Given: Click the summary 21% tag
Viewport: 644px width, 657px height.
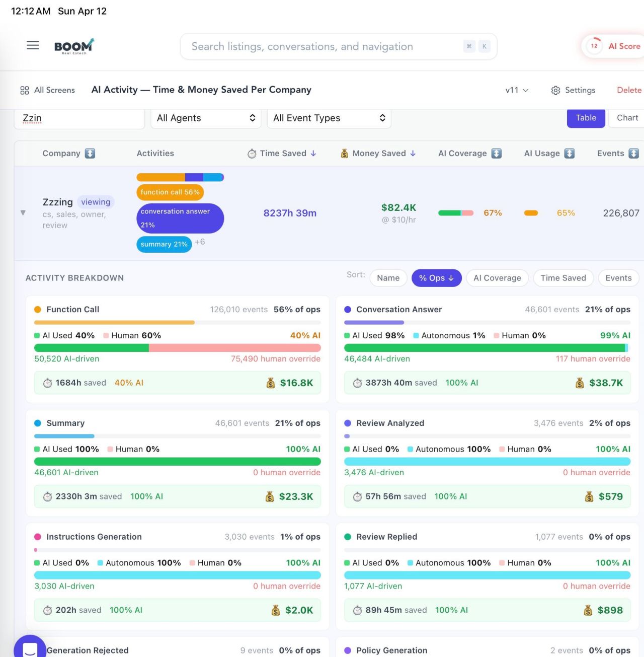Looking at the screenshot, I should [164, 245].
